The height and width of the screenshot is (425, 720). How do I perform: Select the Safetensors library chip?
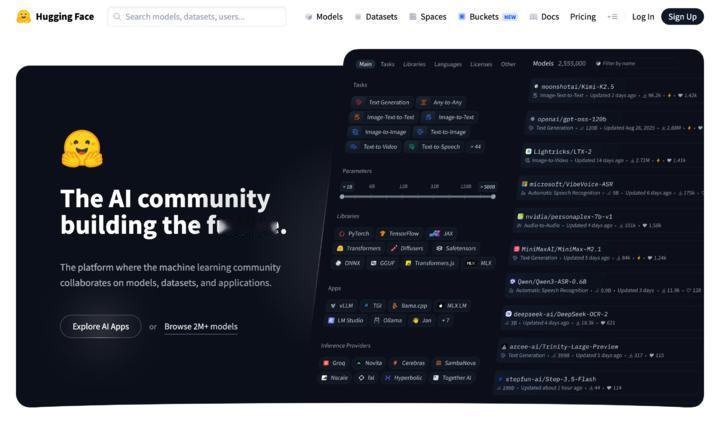(x=456, y=248)
